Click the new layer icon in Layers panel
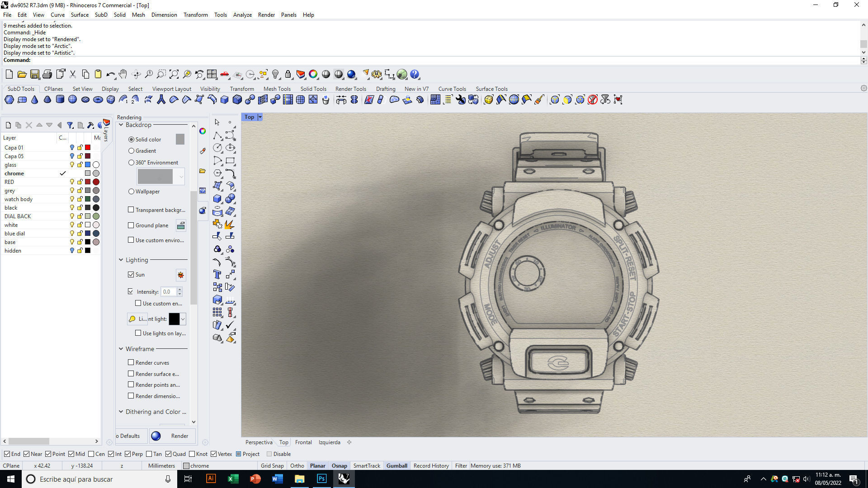Viewport: 868px width, 488px height. pyautogui.click(x=8, y=125)
